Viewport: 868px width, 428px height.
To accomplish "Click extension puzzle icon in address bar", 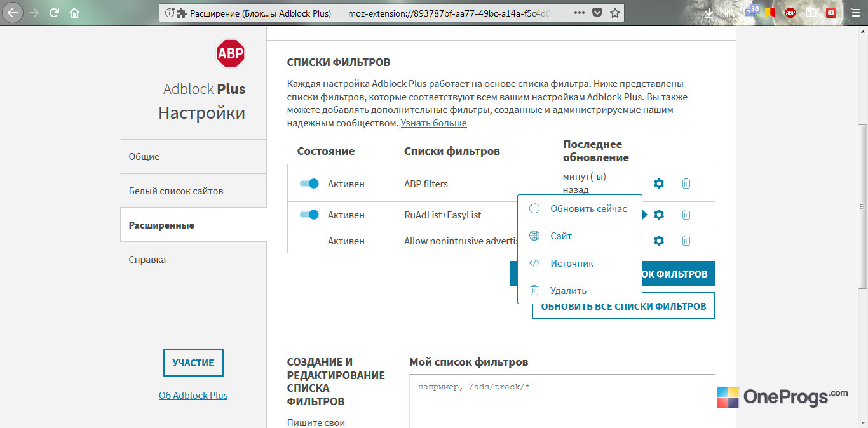I will click(x=182, y=13).
